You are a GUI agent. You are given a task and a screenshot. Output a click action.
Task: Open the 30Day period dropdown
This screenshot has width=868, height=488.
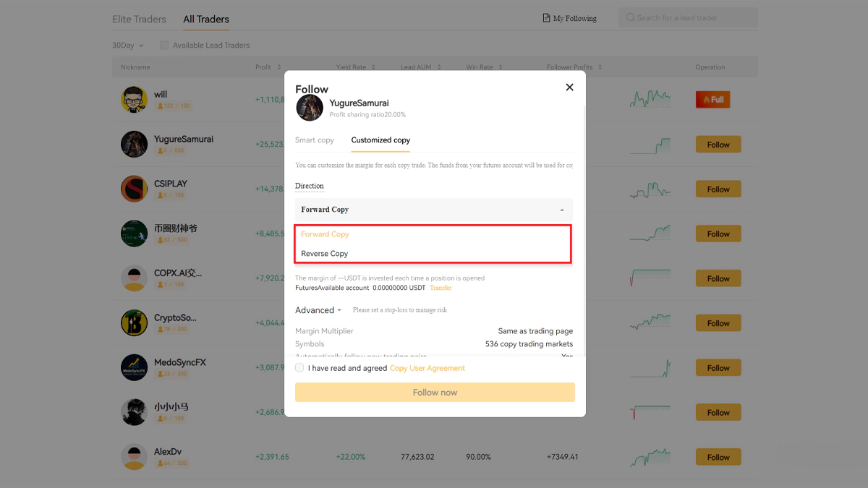click(128, 45)
